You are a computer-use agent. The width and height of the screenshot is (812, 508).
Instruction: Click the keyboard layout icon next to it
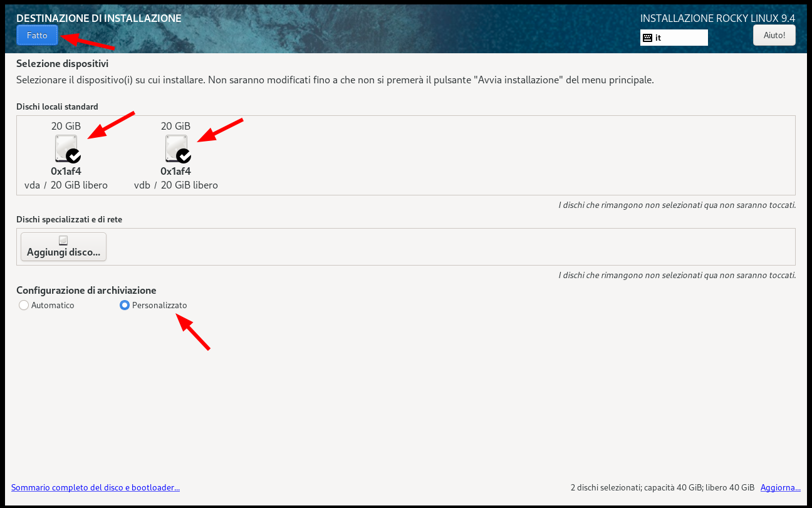tap(648, 38)
